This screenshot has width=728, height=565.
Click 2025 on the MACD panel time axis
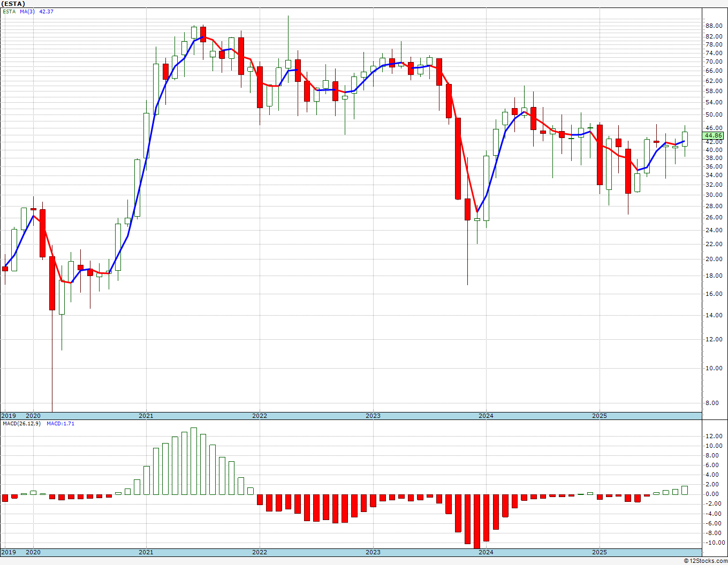[600, 552]
